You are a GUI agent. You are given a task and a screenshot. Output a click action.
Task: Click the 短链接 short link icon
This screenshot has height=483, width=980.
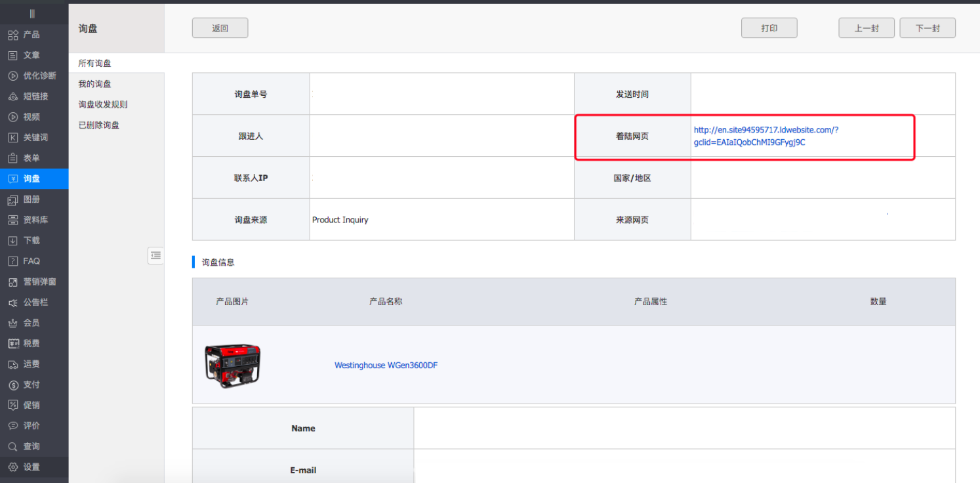[13, 96]
